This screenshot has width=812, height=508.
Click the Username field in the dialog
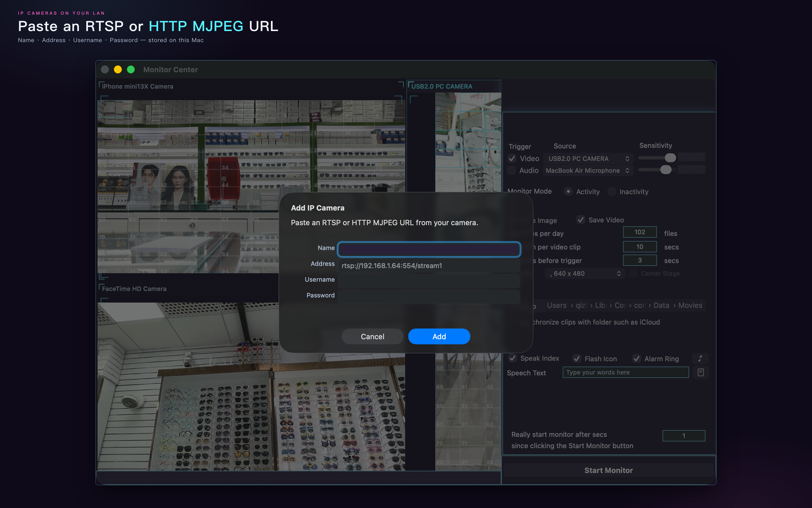click(x=429, y=281)
